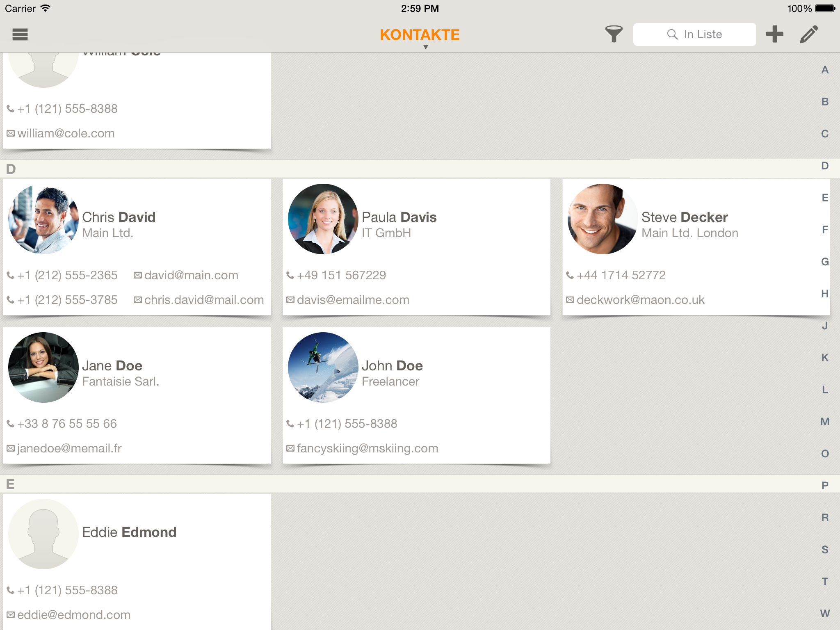Add a new contact with plus icon
Viewport: 840px width, 630px height.
(x=774, y=34)
